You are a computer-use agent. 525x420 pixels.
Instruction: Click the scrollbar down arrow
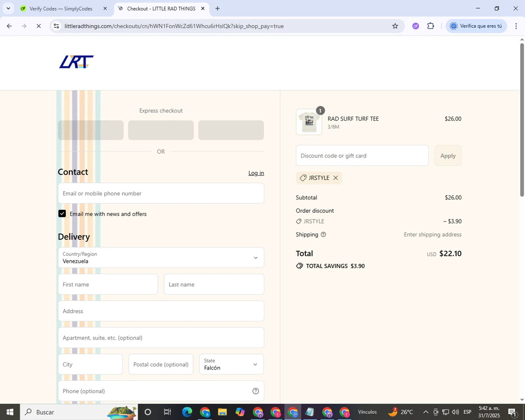pos(522,400)
